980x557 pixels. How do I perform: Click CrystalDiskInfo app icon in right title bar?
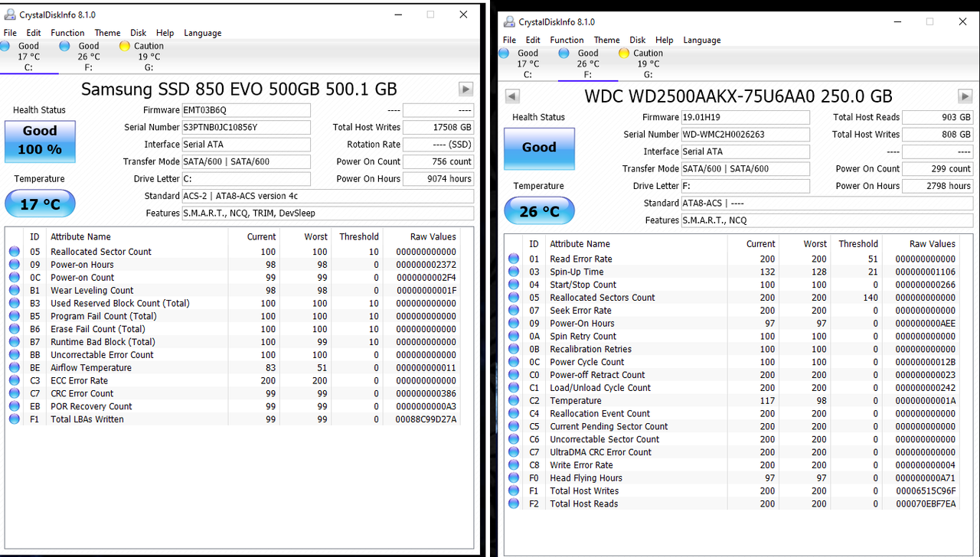(508, 21)
